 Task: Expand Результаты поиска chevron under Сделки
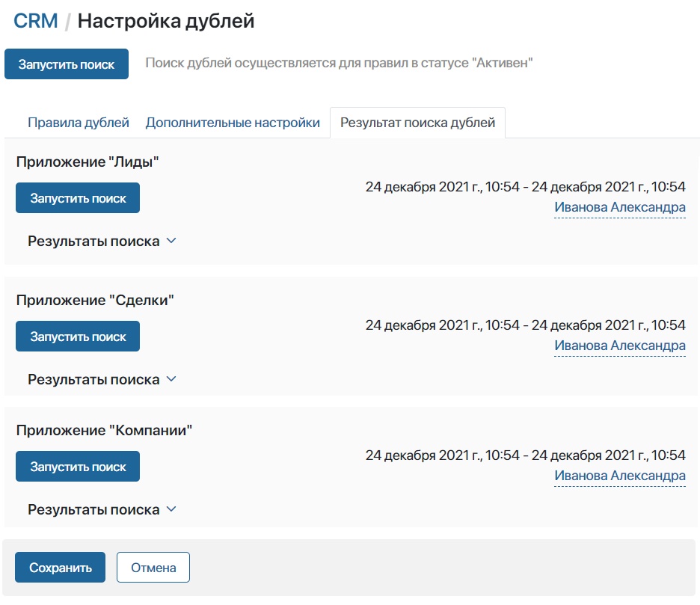click(171, 379)
